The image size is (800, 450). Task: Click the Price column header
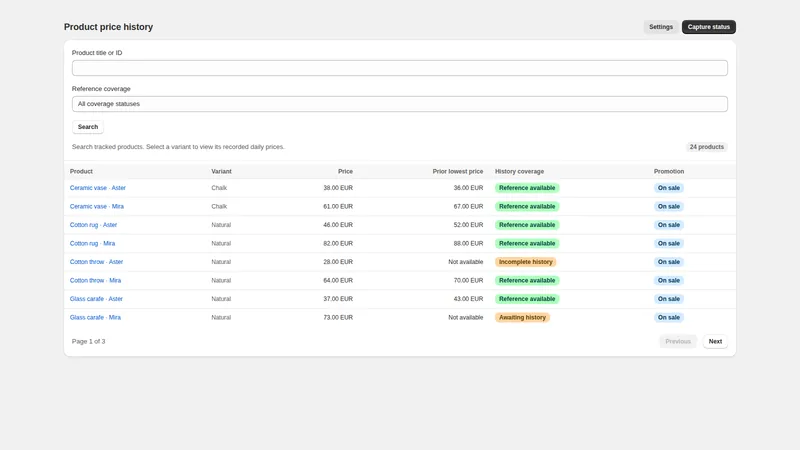pos(345,171)
